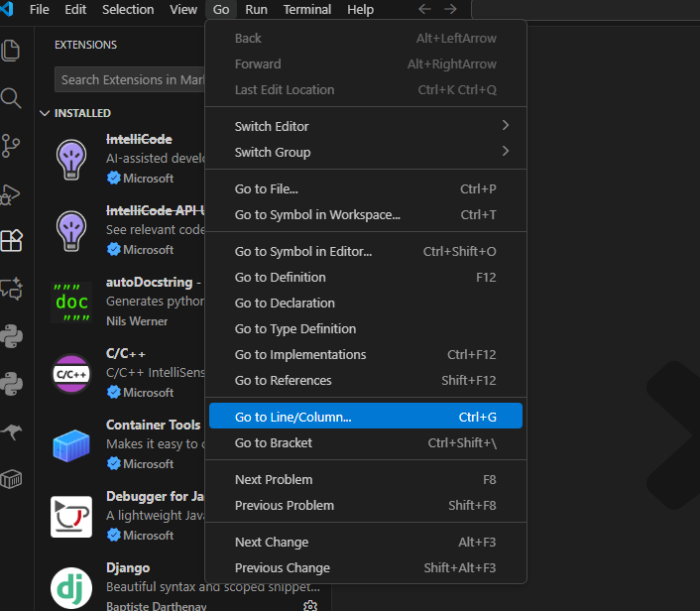Choose Go to File... menu item
This screenshot has height=611, width=700.
(x=366, y=188)
